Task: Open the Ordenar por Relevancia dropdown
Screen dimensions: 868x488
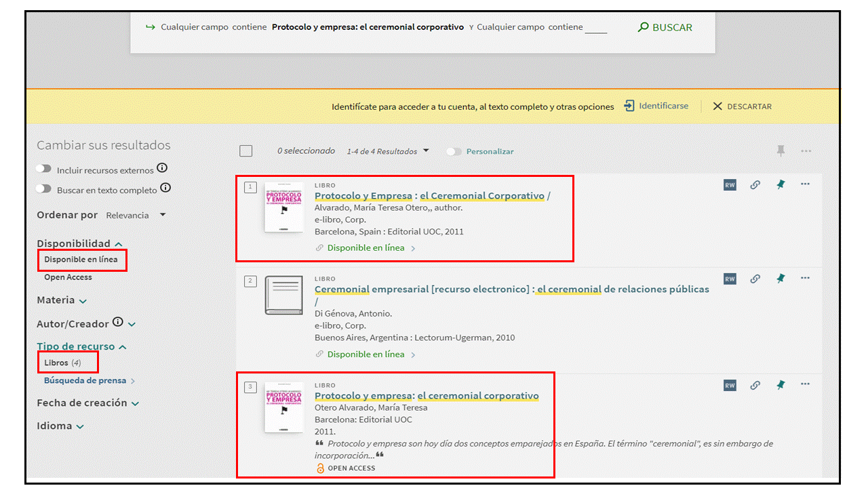Action: [136, 215]
